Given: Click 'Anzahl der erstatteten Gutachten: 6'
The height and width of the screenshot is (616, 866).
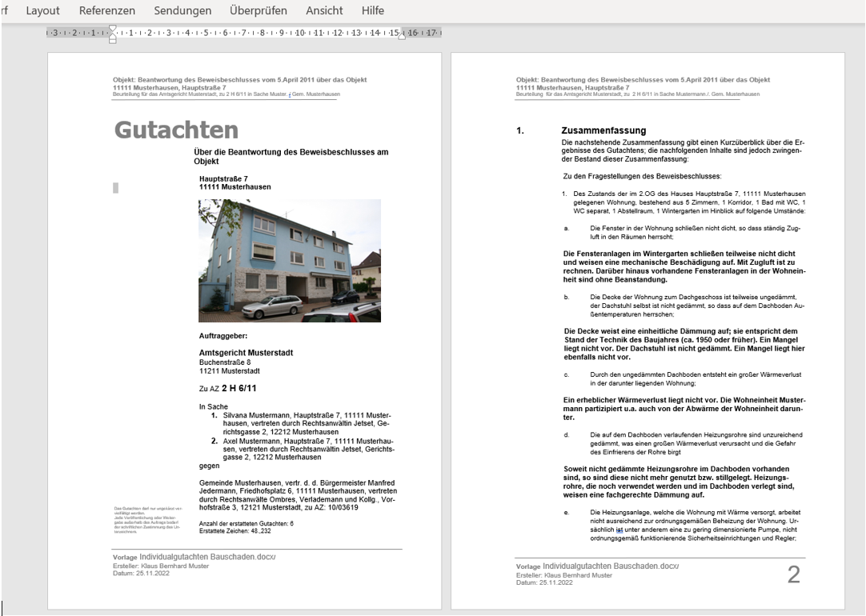Looking at the screenshot, I should pos(247,523).
